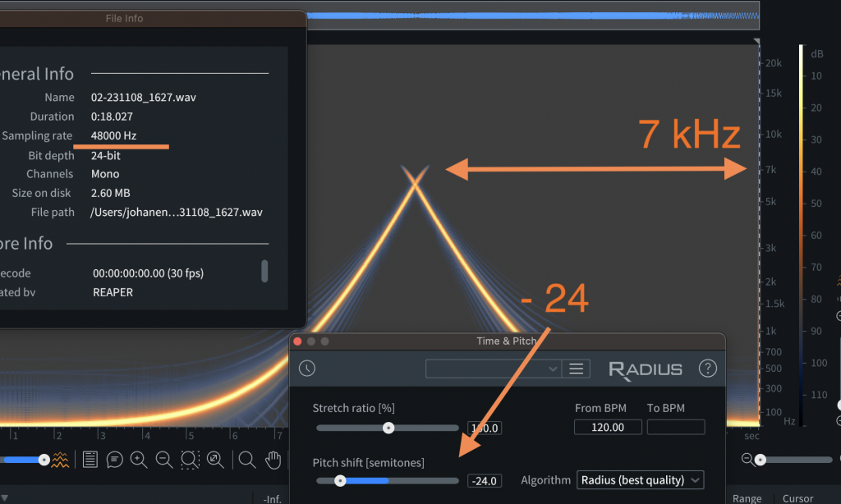Open the clock history icon in Time & Pitch

point(307,369)
